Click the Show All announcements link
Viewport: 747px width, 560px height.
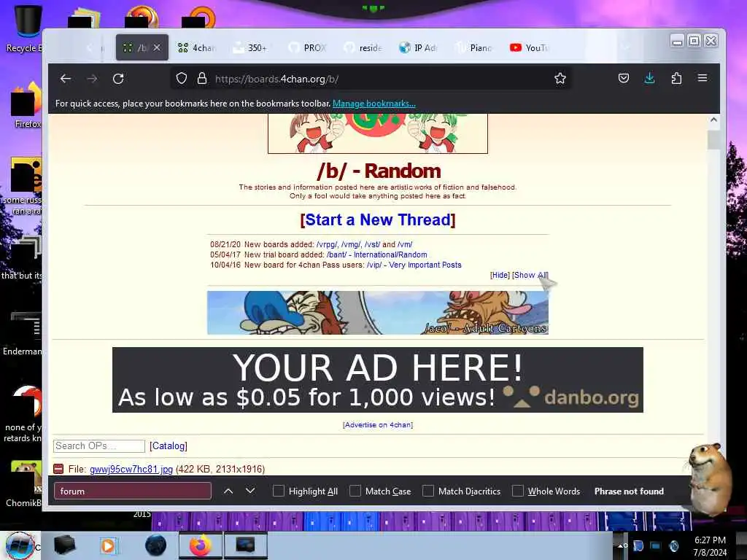[530, 275]
